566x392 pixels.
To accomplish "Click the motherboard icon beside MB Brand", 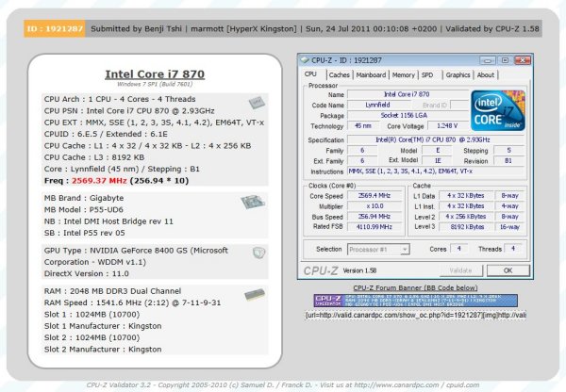I will pyautogui.click(x=253, y=202).
